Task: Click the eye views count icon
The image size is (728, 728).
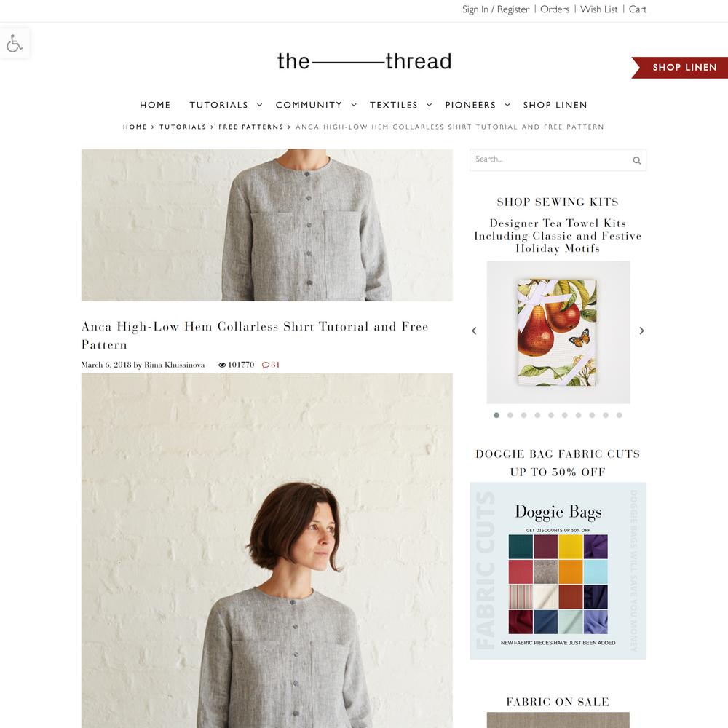Action: point(222,365)
